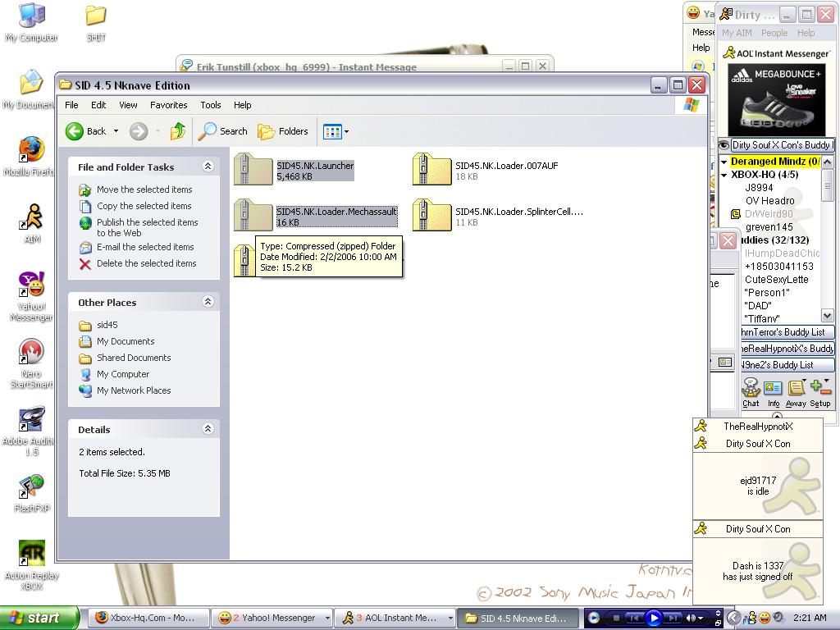Show hidden system tray icons arrow
This screenshot has height=630, width=840.
[x=733, y=619]
